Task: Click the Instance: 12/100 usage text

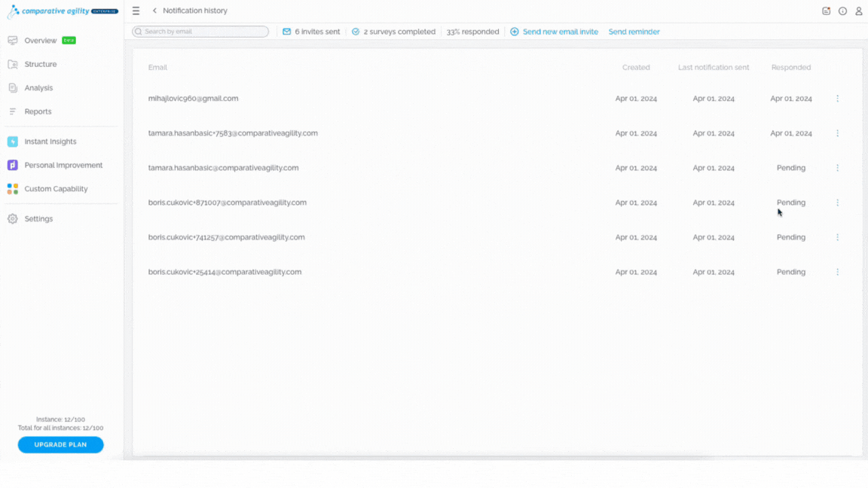Action: click(60, 419)
